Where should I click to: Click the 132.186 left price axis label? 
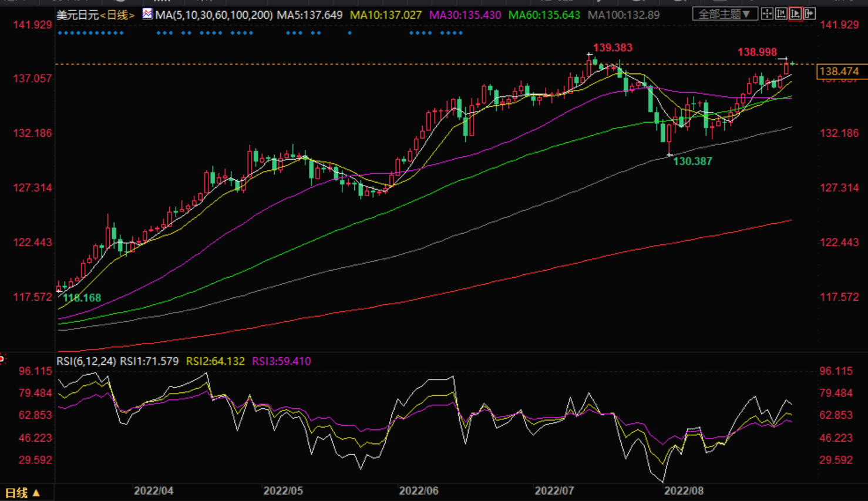click(33, 133)
